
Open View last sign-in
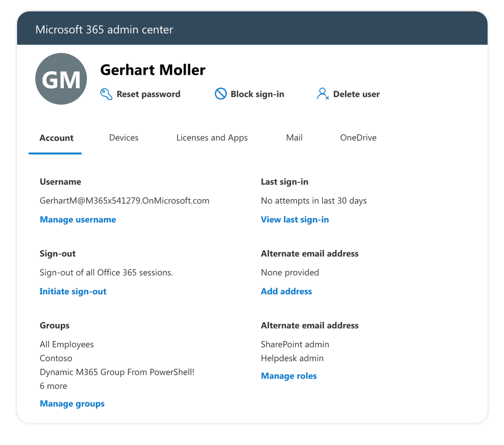(x=295, y=220)
